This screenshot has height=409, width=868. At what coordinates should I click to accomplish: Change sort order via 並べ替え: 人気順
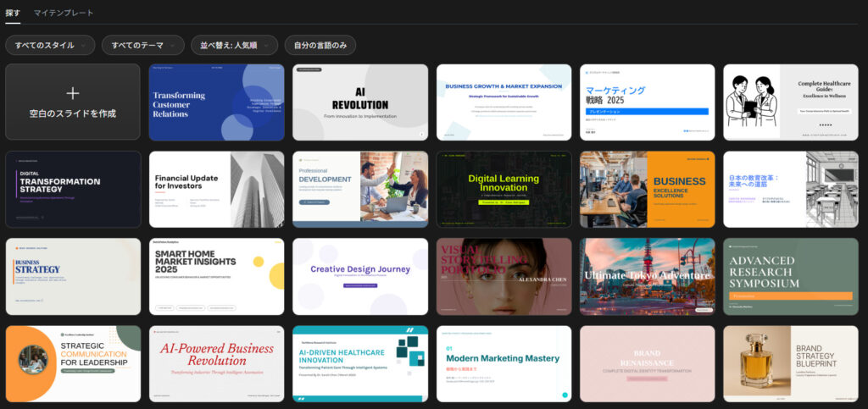click(234, 46)
